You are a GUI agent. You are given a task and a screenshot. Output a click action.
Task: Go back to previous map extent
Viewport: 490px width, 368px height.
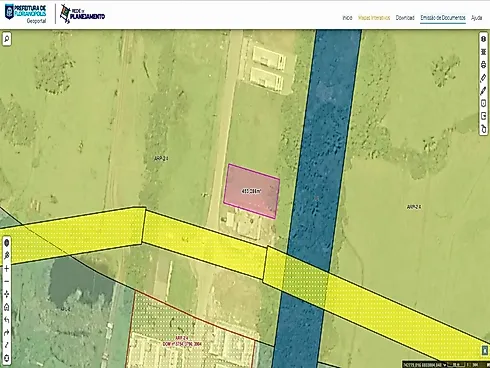click(x=7, y=320)
